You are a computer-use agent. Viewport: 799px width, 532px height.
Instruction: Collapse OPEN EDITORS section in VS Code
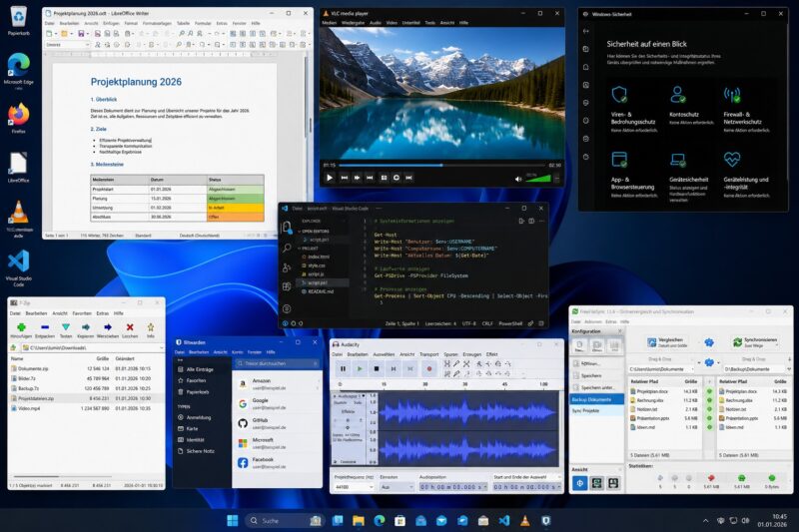(x=313, y=232)
